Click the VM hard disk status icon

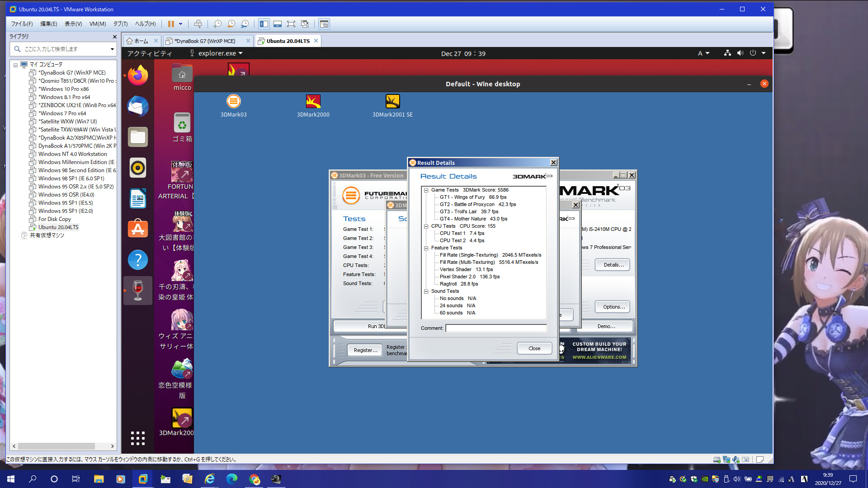click(717, 460)
